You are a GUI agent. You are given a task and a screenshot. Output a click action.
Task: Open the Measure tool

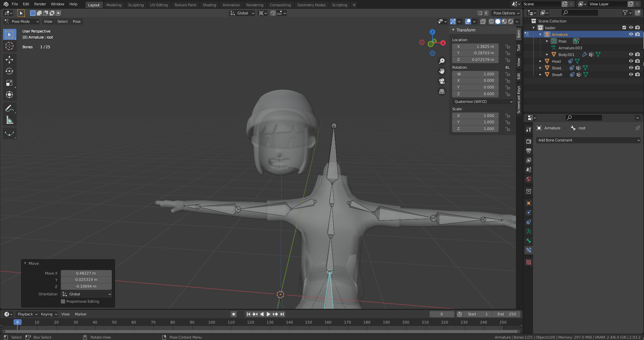(x=9, y=120)
